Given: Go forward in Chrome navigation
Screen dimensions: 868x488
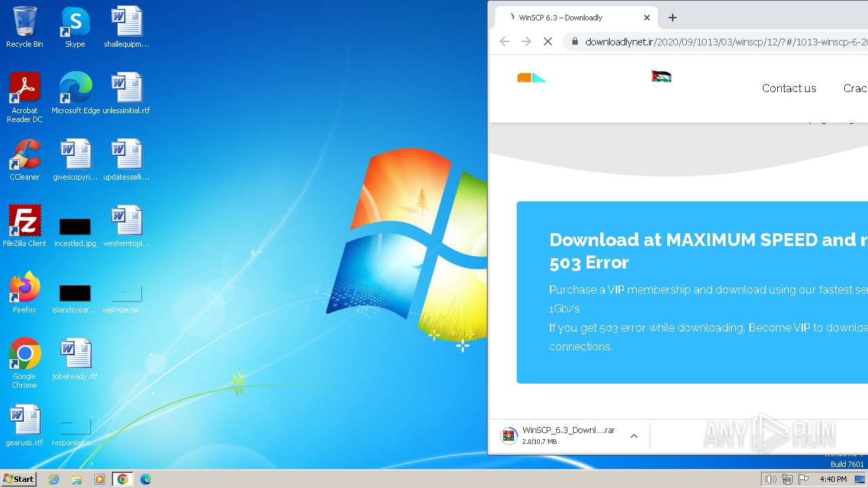Looking at the screenshot, I should point(526,41).
